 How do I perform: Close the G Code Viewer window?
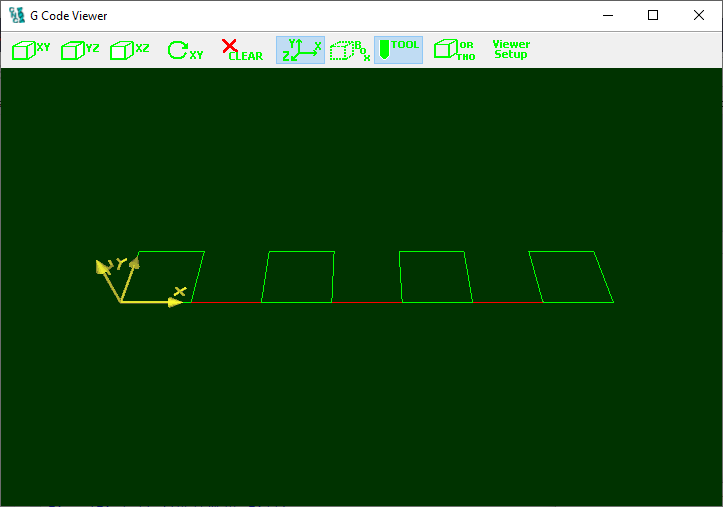(699, 16)
